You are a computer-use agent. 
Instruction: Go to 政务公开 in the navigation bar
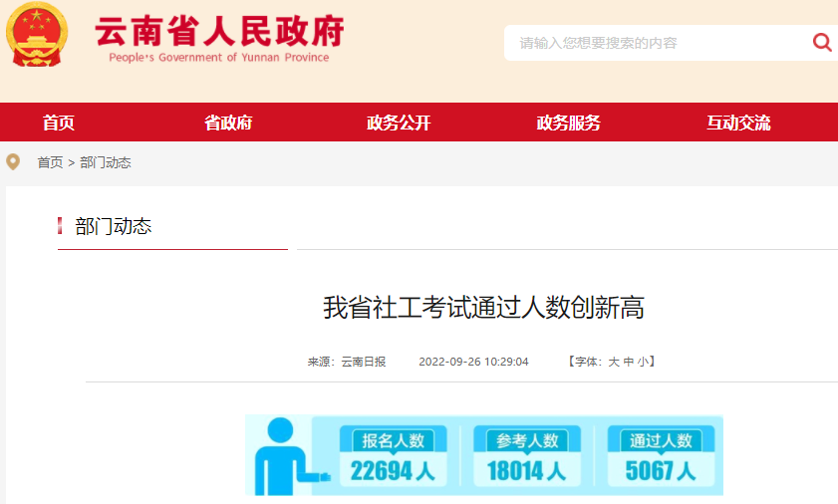coord(399,123)
